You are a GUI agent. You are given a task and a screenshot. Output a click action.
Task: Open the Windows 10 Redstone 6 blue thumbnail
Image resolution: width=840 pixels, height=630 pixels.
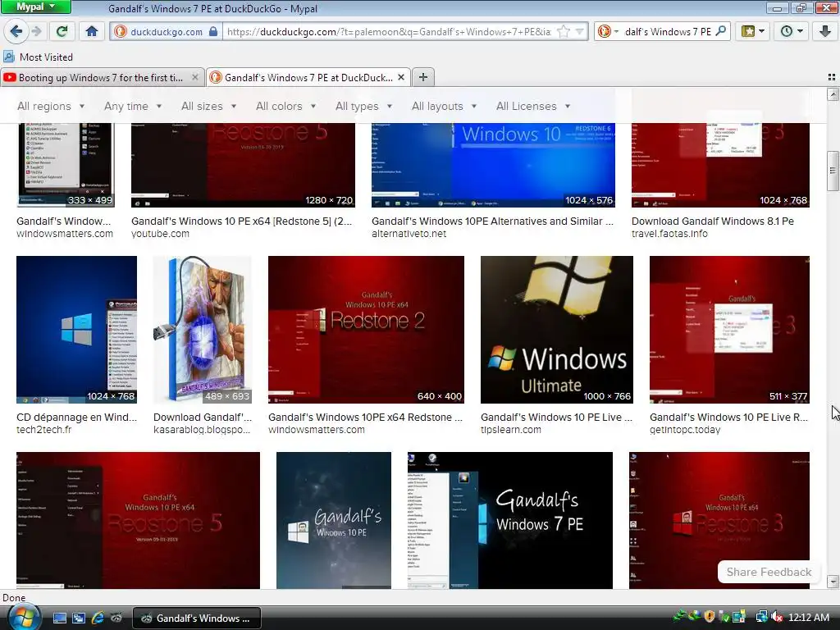click(x=493, y=165)
